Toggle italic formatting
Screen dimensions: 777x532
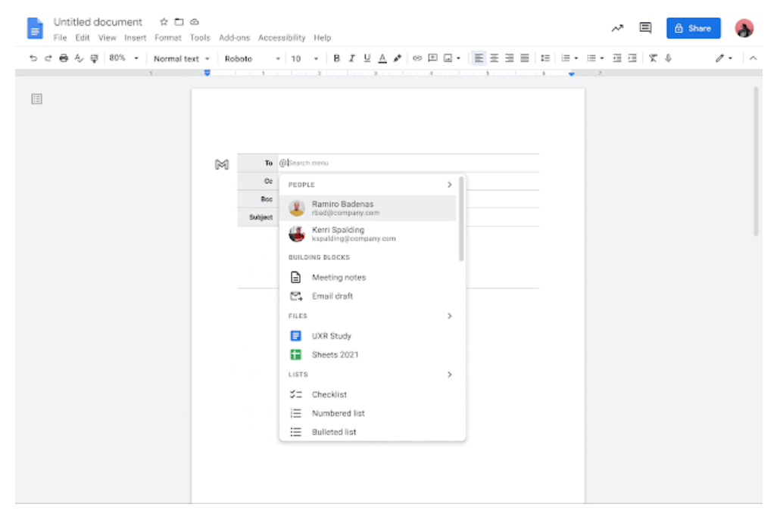(x=352, y=58)
